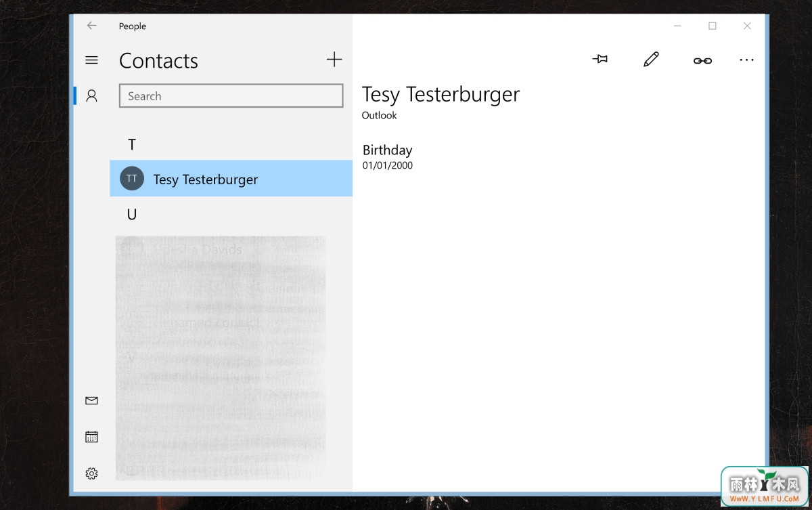The width and height of the screenshot is (812, 510).
Task: Link contacts using the chain icon
Action: pos(702,60)
